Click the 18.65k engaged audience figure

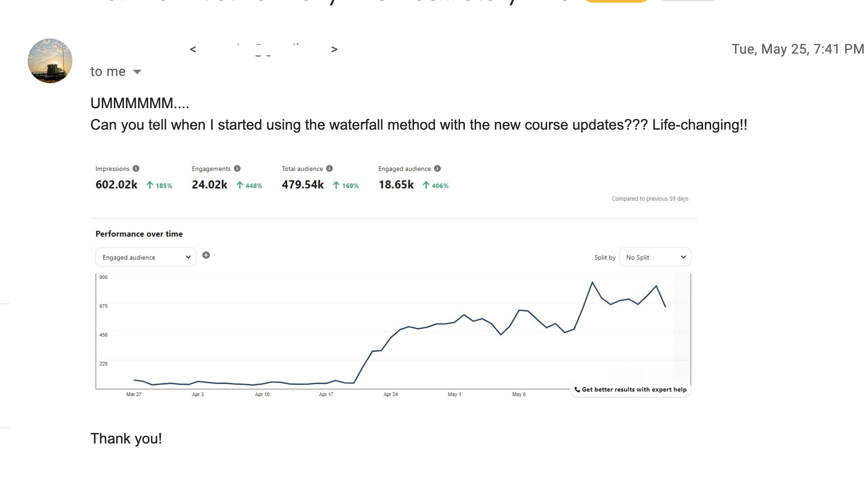click(396, 185)
